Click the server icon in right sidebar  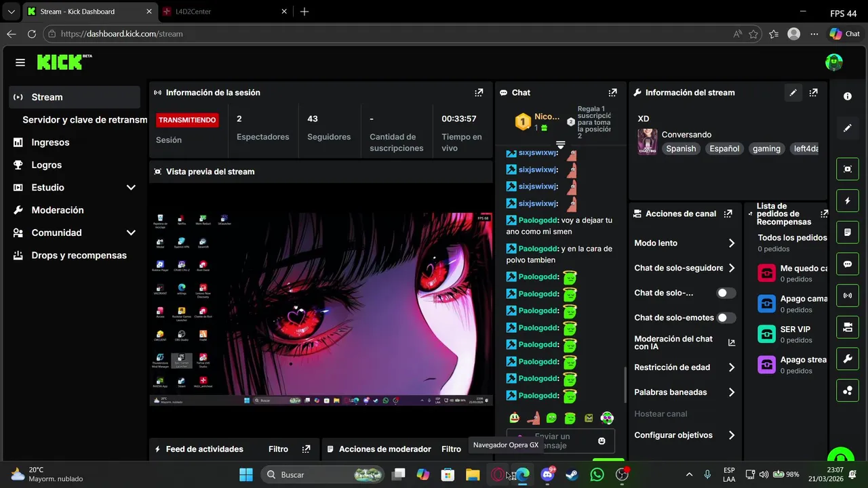tap(848, 327)
